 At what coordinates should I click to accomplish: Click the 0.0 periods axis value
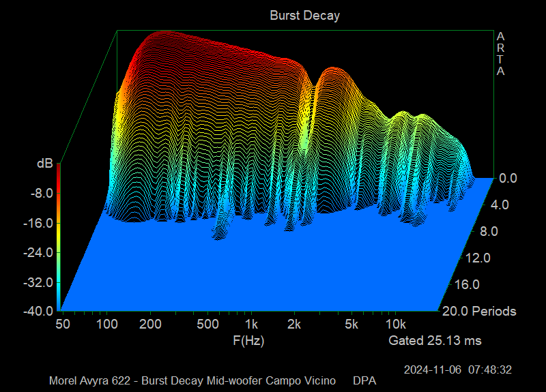point(508,178)
